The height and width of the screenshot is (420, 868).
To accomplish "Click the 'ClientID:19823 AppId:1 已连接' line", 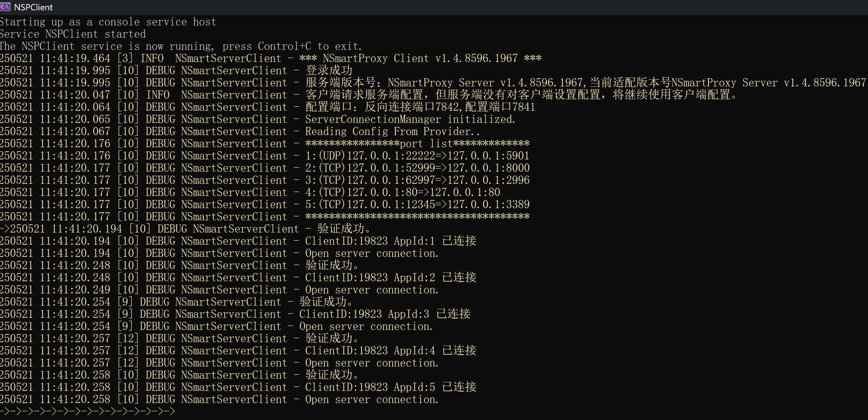I will (x=238, y=241).
